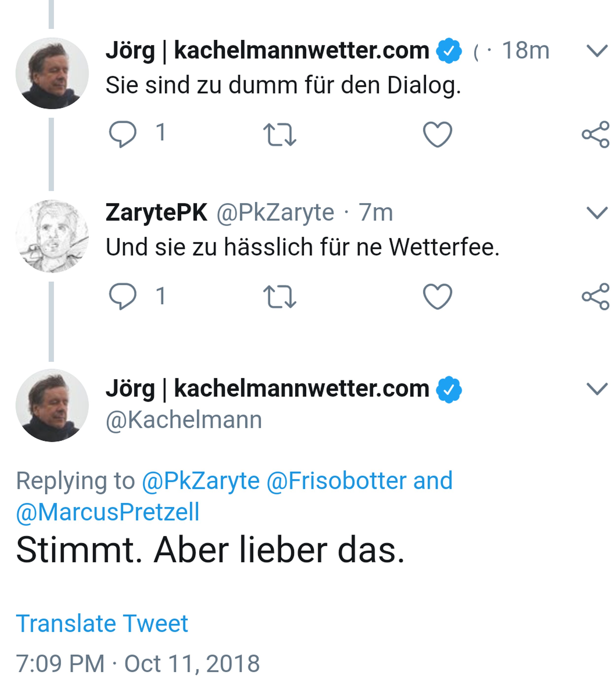Share ZarytePK's Wetterfee tweet
Viewport: 616px width, 687px height.
(x=596, y=296)
